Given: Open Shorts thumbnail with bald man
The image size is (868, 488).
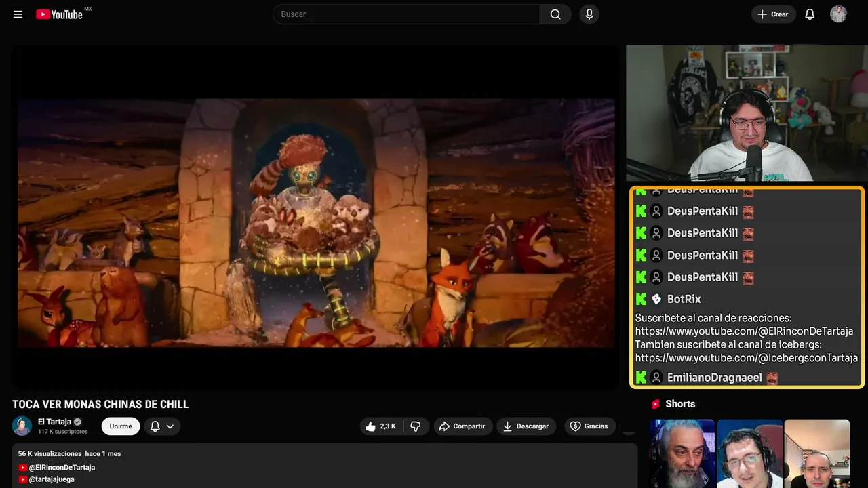Looking at the screenshot, I should [816, 453].
